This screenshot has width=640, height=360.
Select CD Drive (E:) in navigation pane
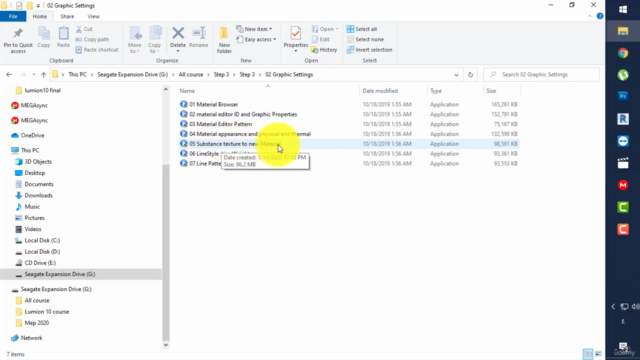[40, 263]
